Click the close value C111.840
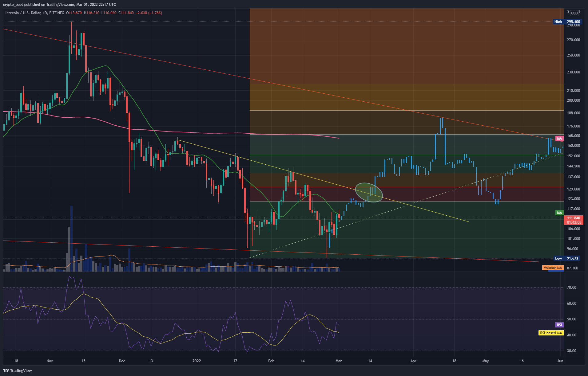 pos(126,13)
